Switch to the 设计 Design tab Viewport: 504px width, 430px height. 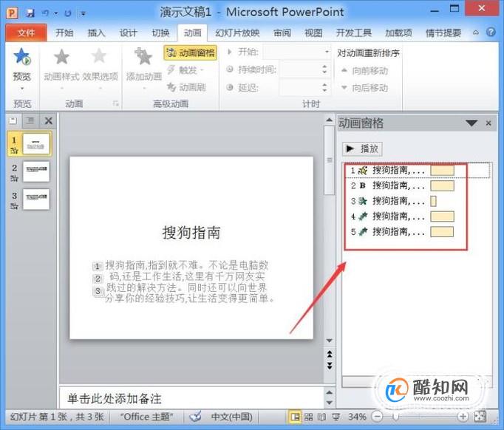(128, 33)
